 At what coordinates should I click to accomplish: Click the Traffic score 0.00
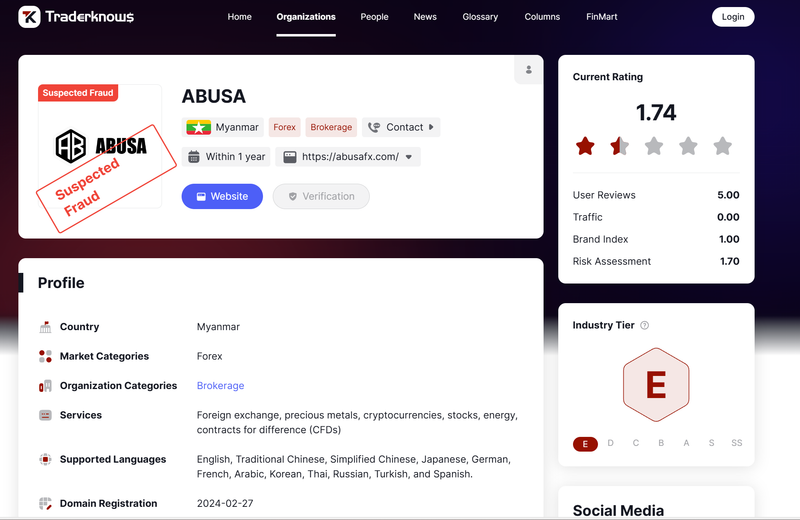click(728, 217)
